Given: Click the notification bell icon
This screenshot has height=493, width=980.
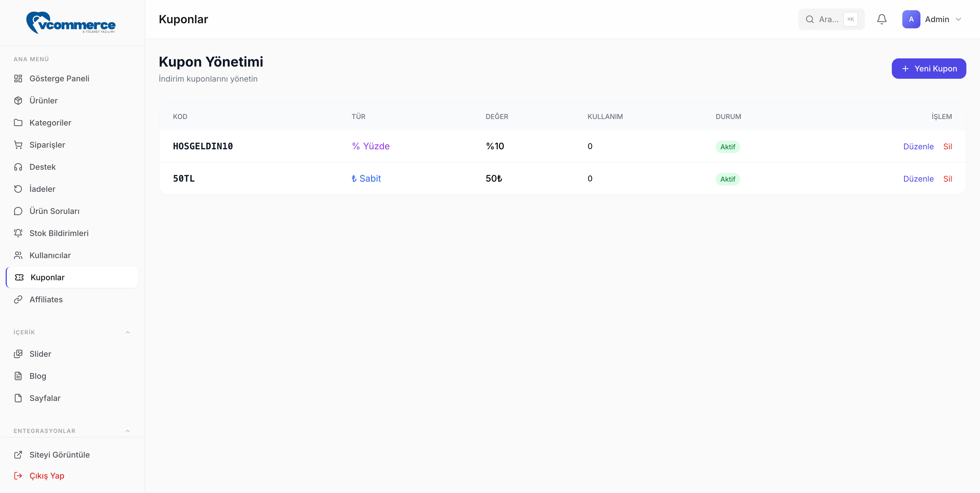Looking at the screenshot, I should tap(882, 19).
